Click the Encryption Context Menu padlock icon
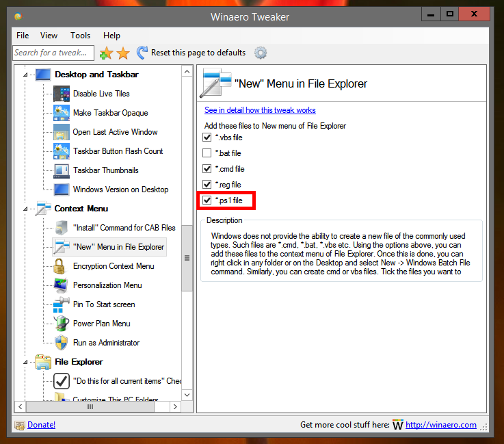Screen dimensions: 504x444 pos(59,266)
